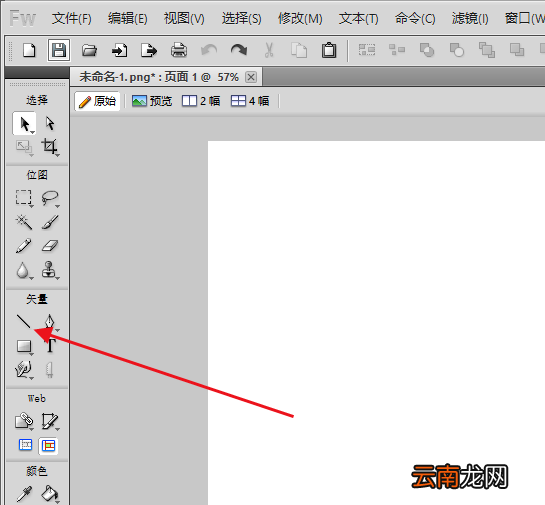
Task: Select the Magic Wand tool
Action: (24, 222)
